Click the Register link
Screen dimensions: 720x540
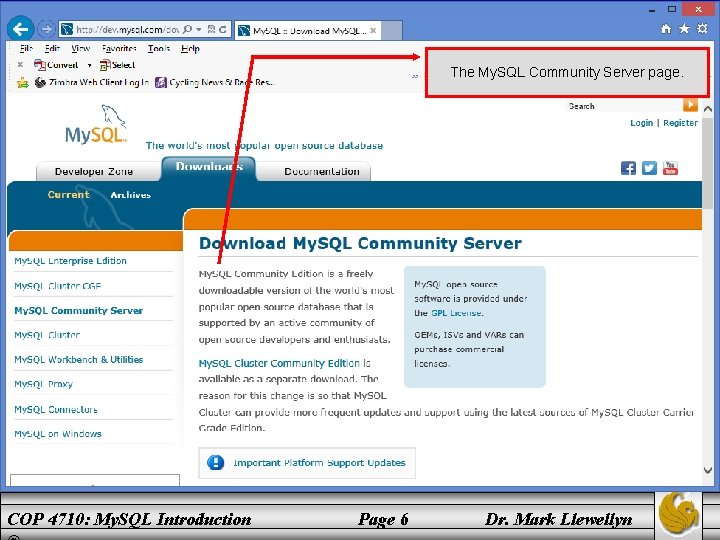(680, 123)
